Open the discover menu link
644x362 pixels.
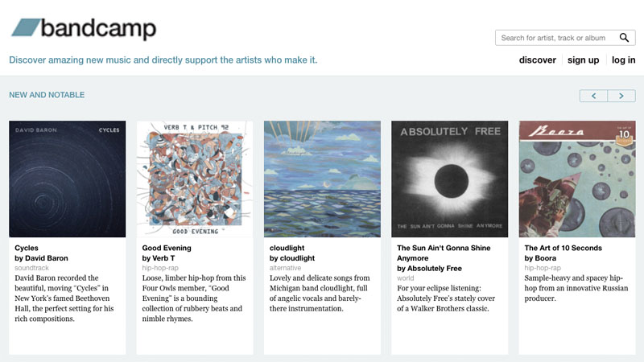(537, 60)
